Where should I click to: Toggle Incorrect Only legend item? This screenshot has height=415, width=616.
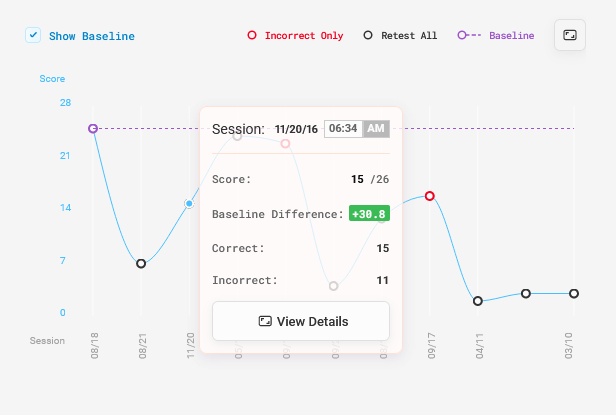[x=295, y=35]
